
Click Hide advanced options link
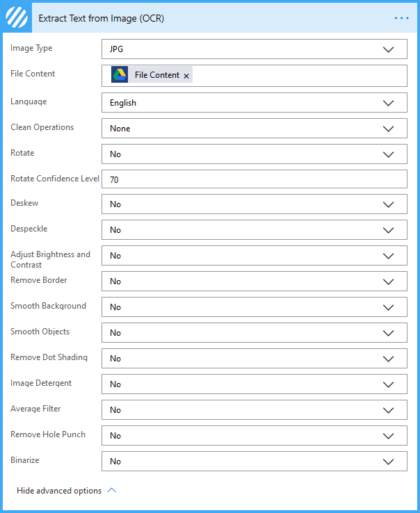67,491
